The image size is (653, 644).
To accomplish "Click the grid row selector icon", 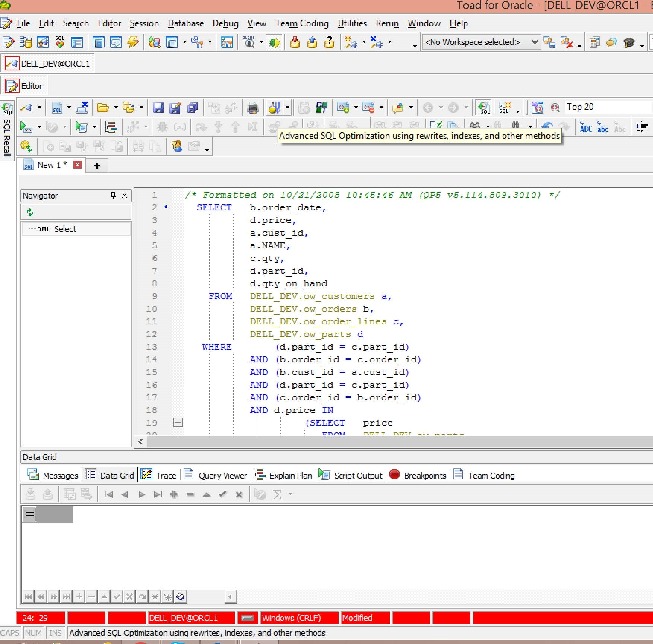I will (29, 514).
